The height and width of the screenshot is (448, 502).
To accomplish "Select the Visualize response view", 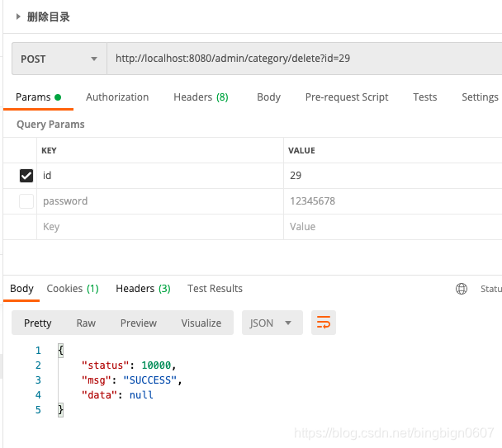I will click(x=201, y=323).
